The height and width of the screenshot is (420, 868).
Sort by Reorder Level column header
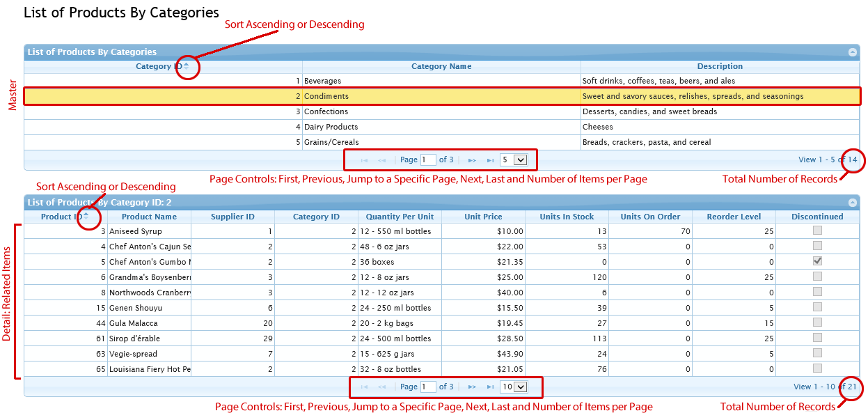(734, 217)
